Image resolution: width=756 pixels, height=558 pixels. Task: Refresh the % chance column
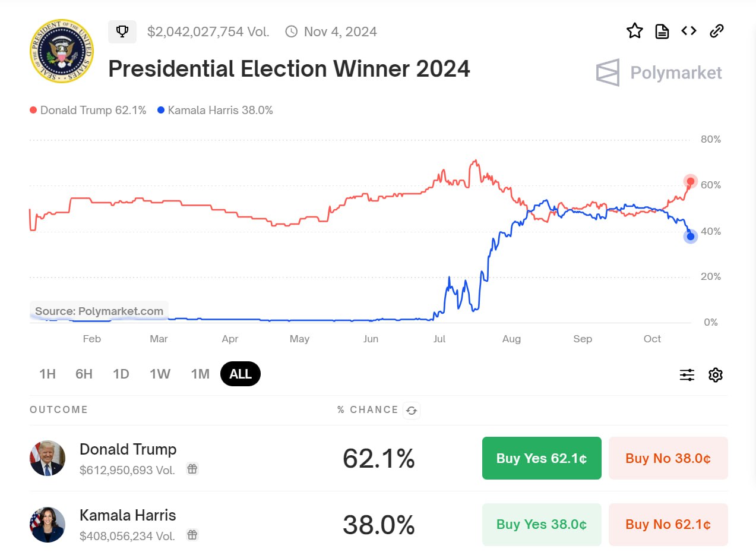click(412, 410)
